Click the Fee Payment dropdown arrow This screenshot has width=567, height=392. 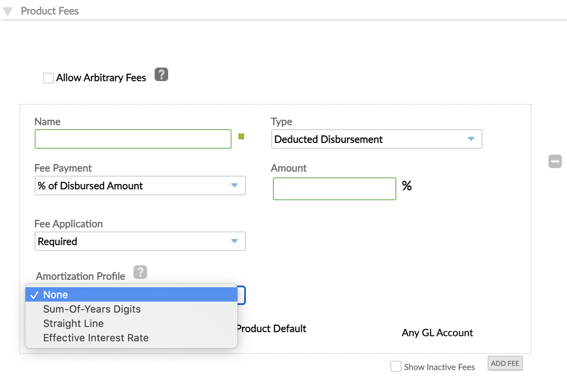pos(234,185)
